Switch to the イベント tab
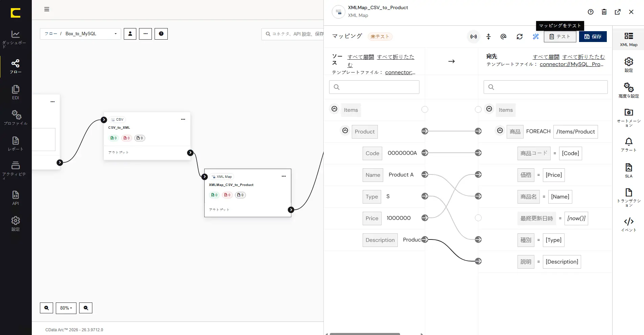 tap(628, 225)
